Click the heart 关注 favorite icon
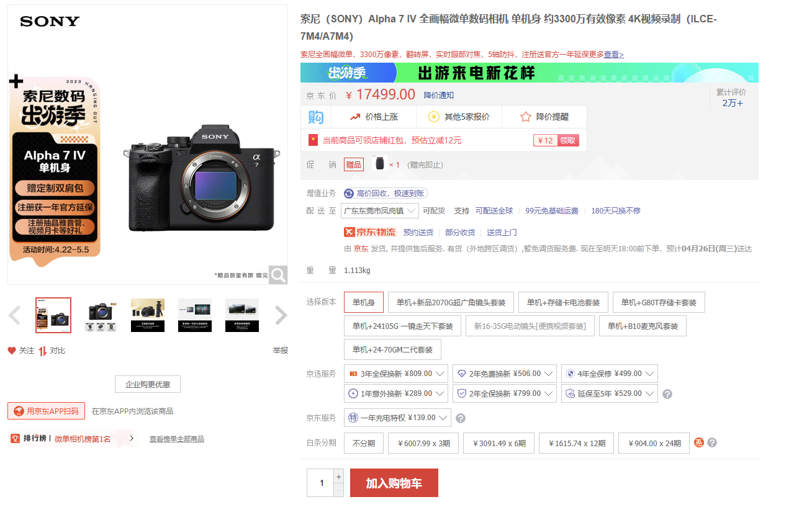Image resolution: width=812 pixels, height=507 pixels. [12, 351]
